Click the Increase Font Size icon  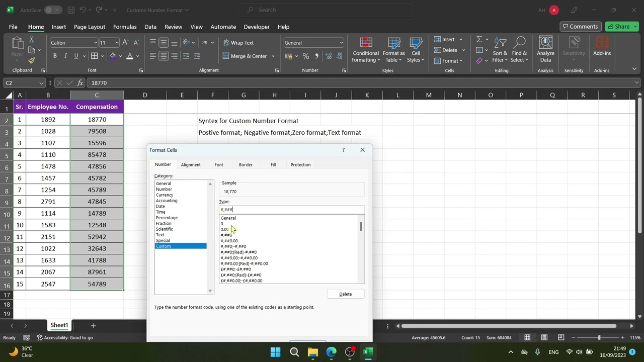[x=126, y=43]
